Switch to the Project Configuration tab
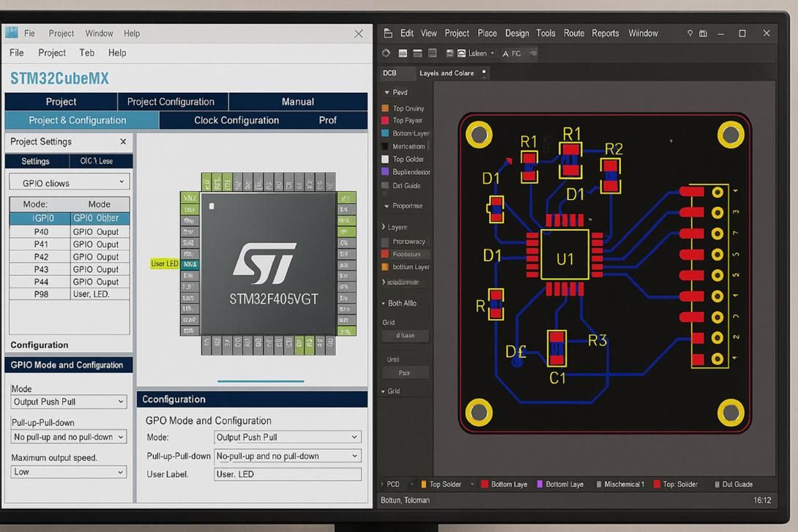The image size is (798, 532). pyautogui.click(x=171, y=101)
